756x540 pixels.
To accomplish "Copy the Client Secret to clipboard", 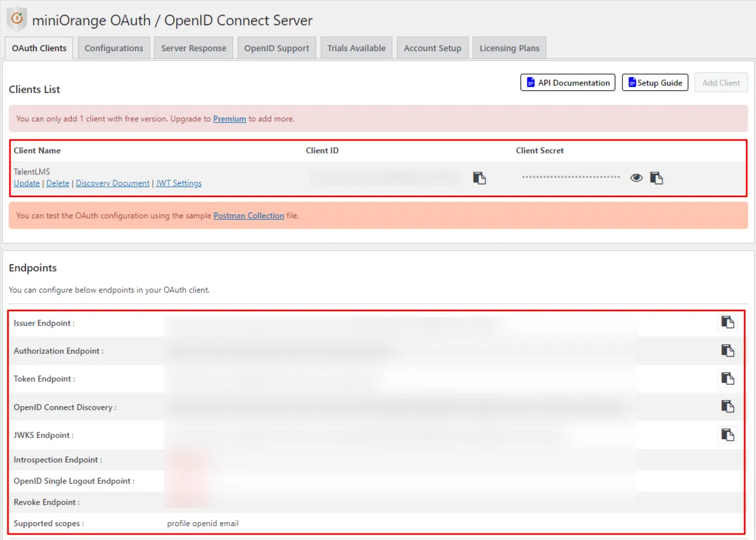I will click(656, 178).
